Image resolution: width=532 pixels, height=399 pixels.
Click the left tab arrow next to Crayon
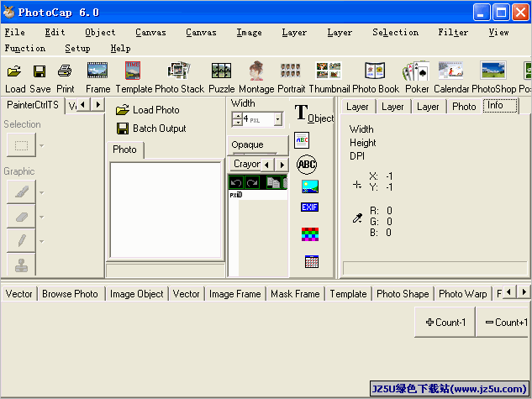(x=267, y=165)
